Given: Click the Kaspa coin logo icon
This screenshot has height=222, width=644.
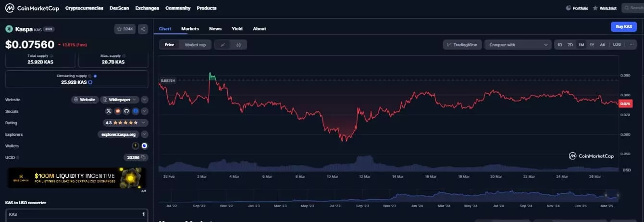Looking at the screenshot, I should click(8, 29).
